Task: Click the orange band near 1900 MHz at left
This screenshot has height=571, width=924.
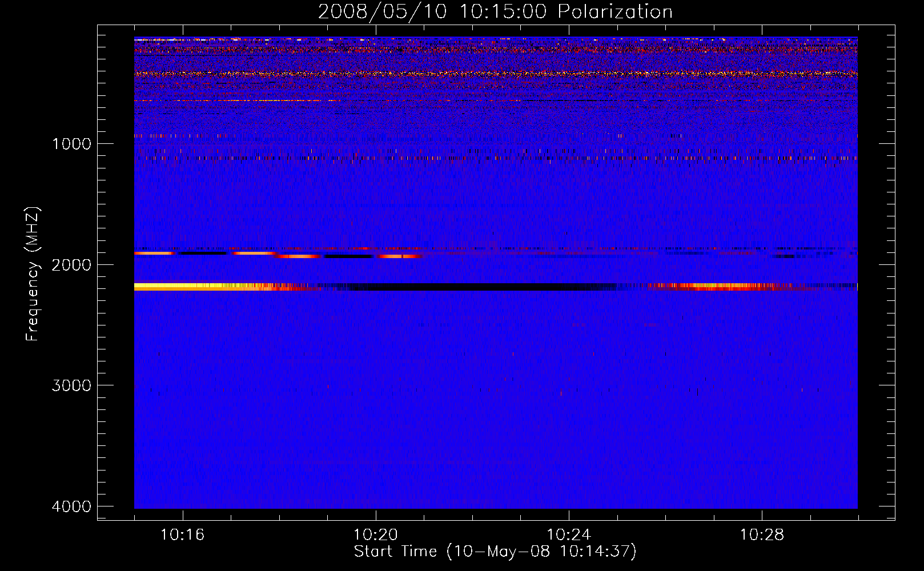Action: (x=153, y=253)
